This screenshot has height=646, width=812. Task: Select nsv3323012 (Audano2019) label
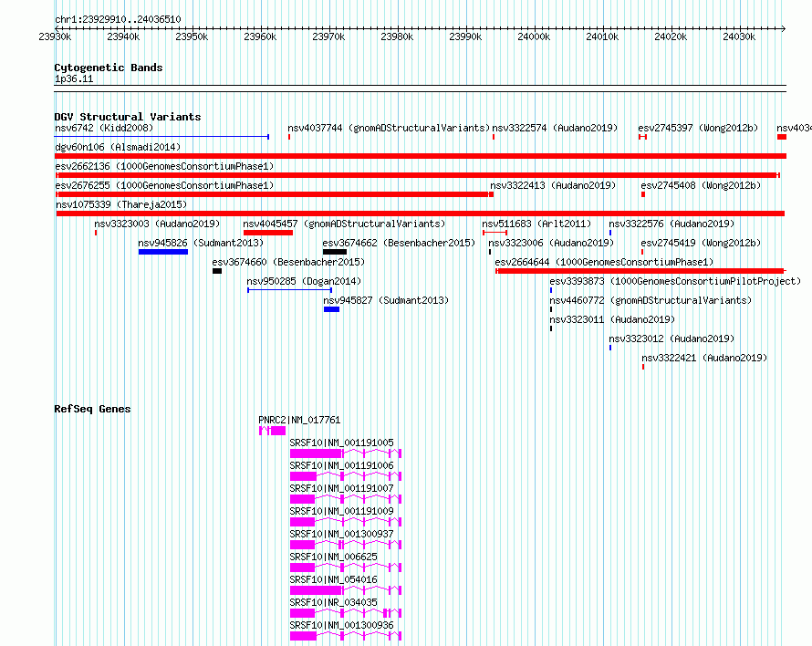tap(671, 339)
